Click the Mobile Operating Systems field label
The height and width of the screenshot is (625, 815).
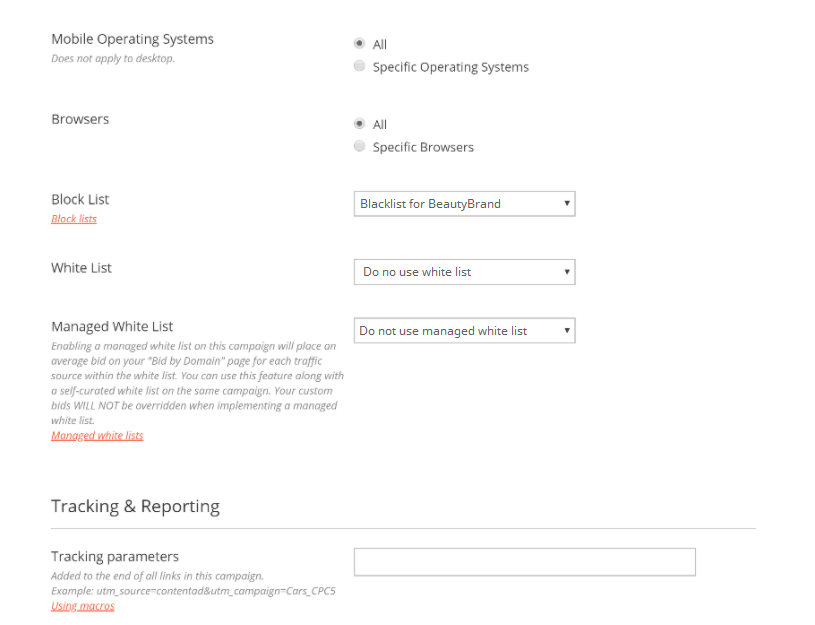(133, 39)
